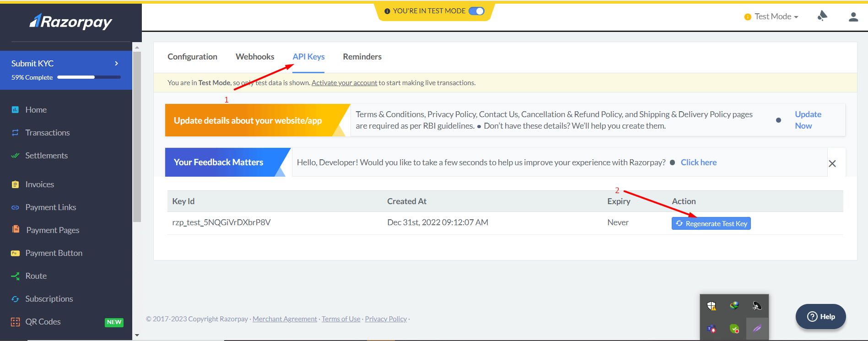Switch to the Reminders tab

pos(362,57)
